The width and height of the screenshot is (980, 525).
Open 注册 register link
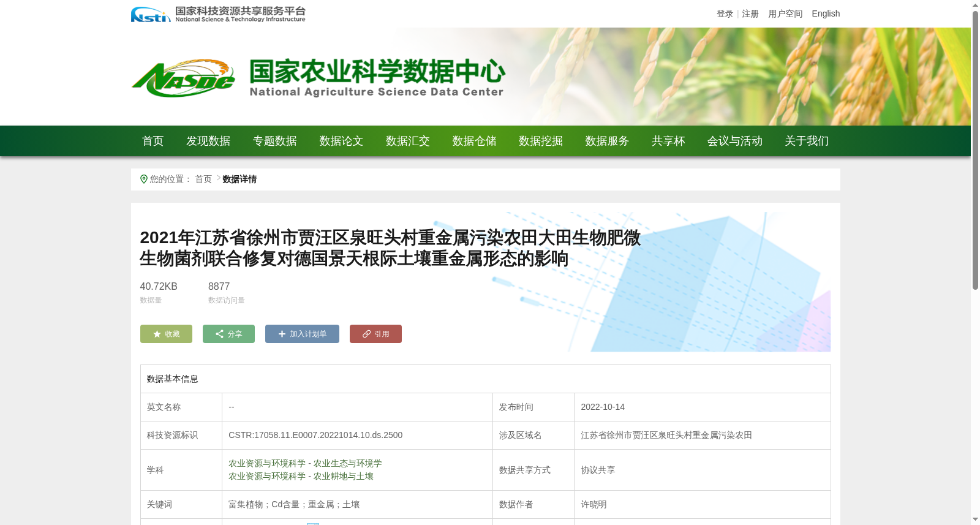(x=750, y=13)
